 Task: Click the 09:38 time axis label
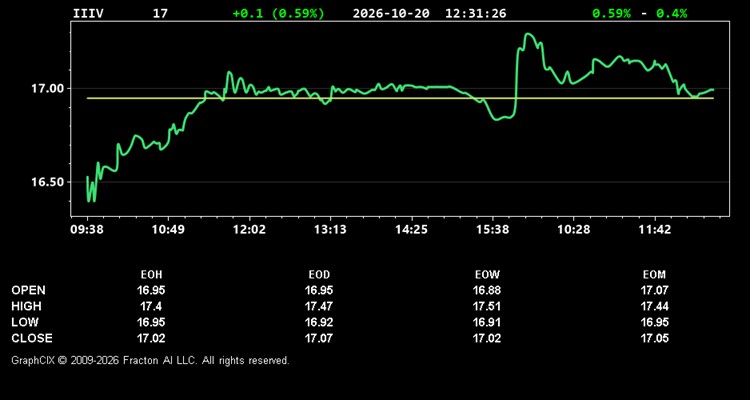point(87,230)
